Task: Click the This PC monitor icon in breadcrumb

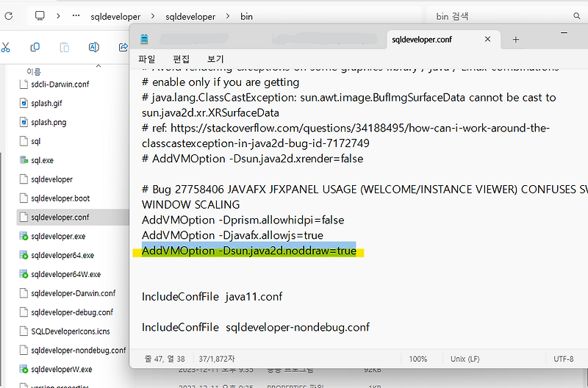Action: click(x=40, y=15)
